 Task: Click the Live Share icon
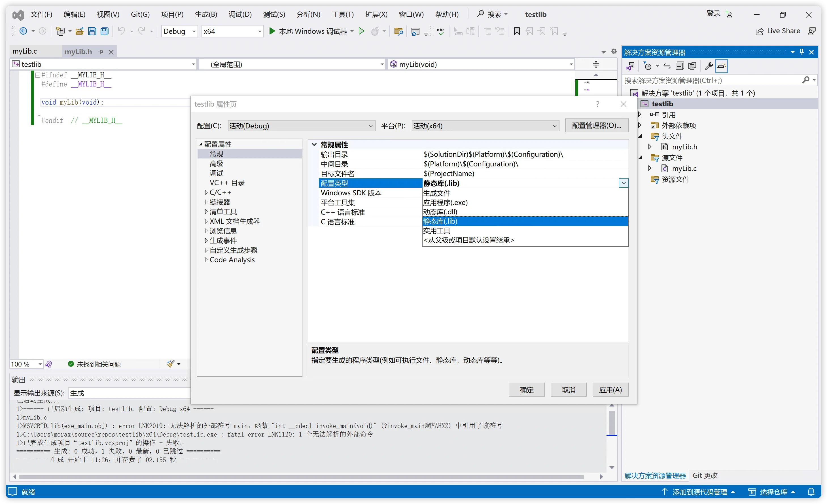coord(759,31)
